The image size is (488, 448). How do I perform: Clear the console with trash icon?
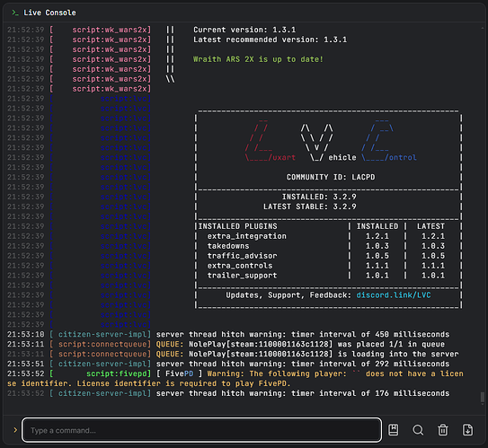[443, 430]
